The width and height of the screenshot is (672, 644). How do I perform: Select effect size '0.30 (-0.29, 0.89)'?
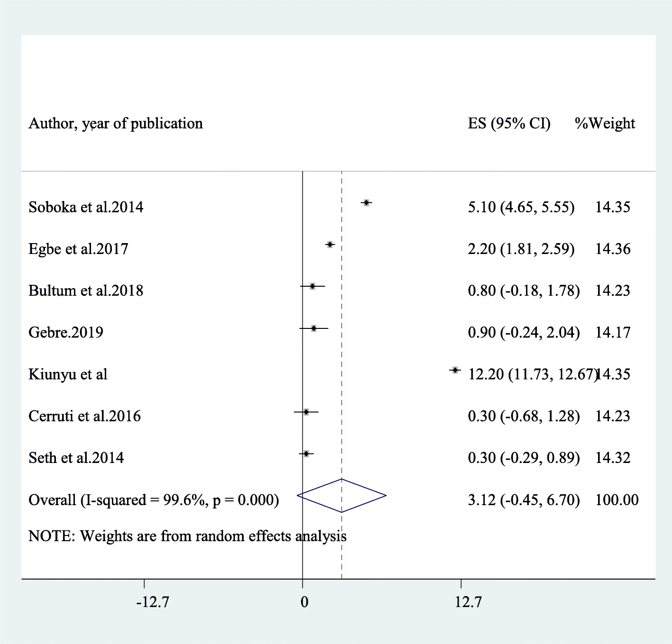click(x=524, y=458)
